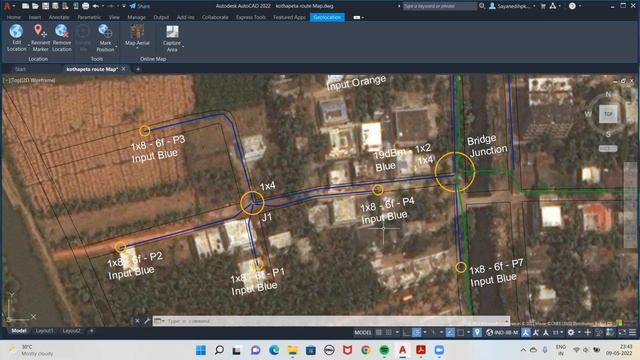The image size is (640, 360).
Task: Expand the Map Aerial dropdown arrow
Action: (x=137, y=48)
